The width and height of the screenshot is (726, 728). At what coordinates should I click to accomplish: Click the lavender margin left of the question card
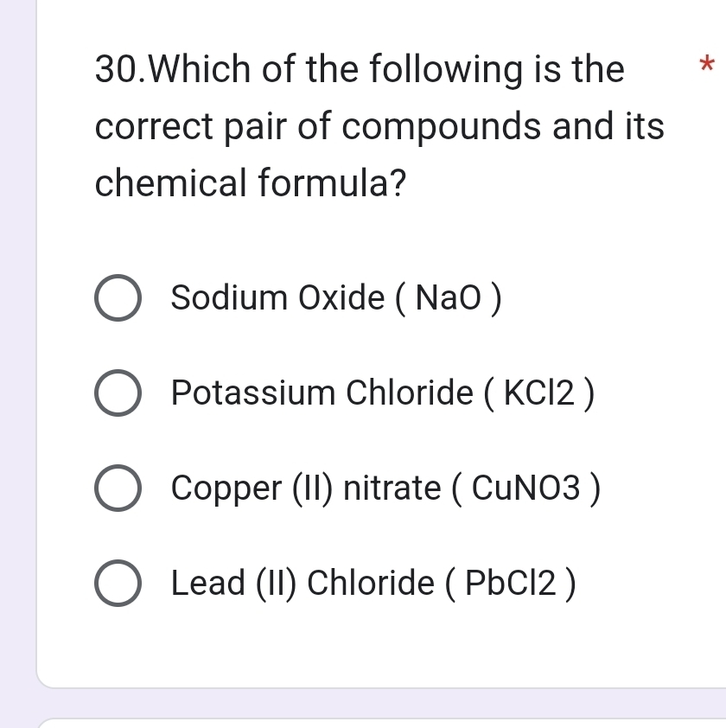click(16, 346)
